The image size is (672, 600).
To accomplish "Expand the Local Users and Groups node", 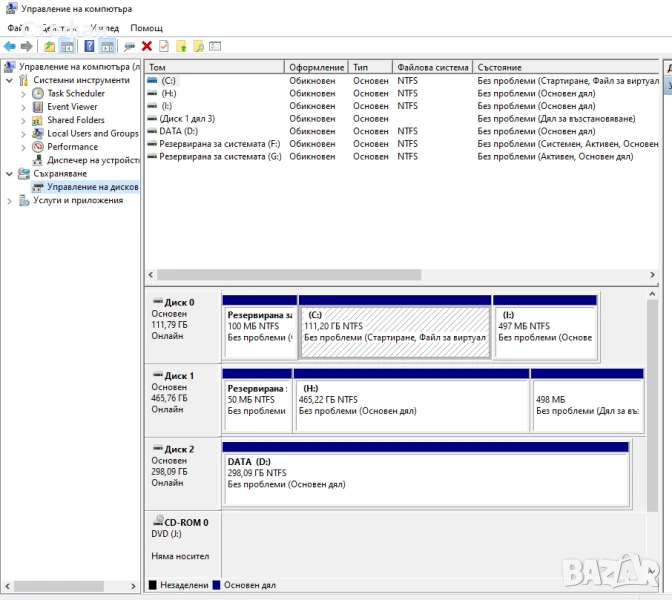I will tap(24, 133).
